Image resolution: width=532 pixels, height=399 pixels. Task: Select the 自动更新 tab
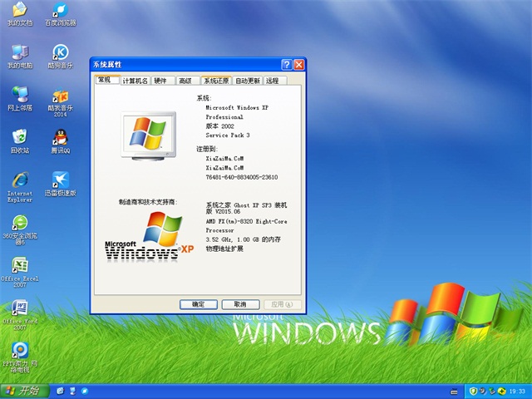coord(247,81)
